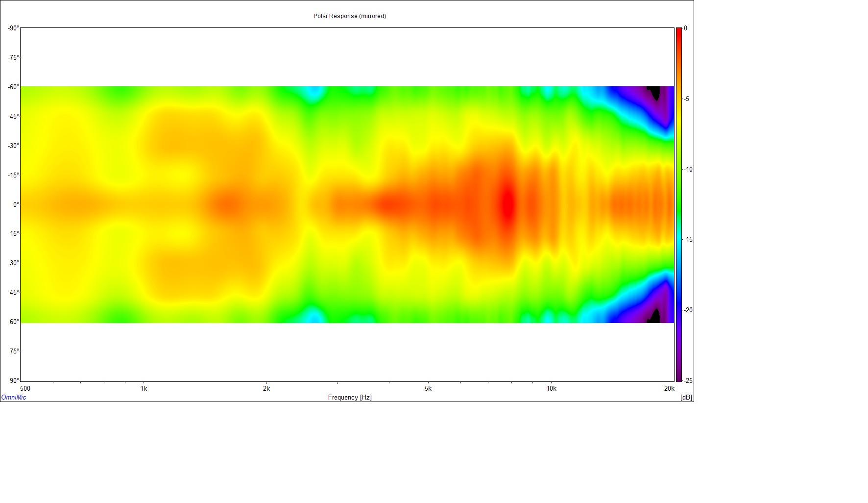Click the positive 75° angle axis label
Image resolution: width=868 pixels, height=503 pixels.
pos(14,352)
